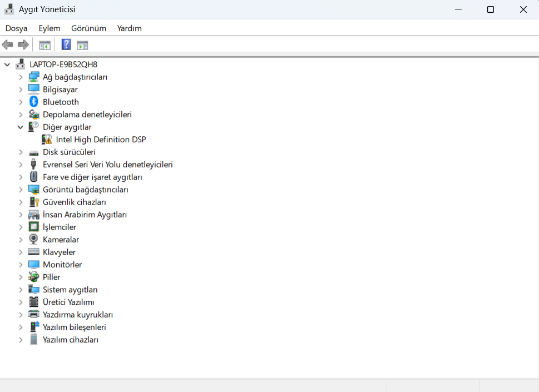539x392 pixels.
Task: Click the Depolama denetleyicileri icon
Action: [34, 115]
